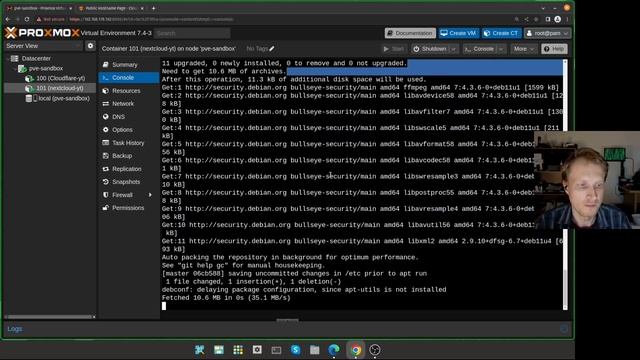Click the Permissions unlock icon

coord(105,208)
